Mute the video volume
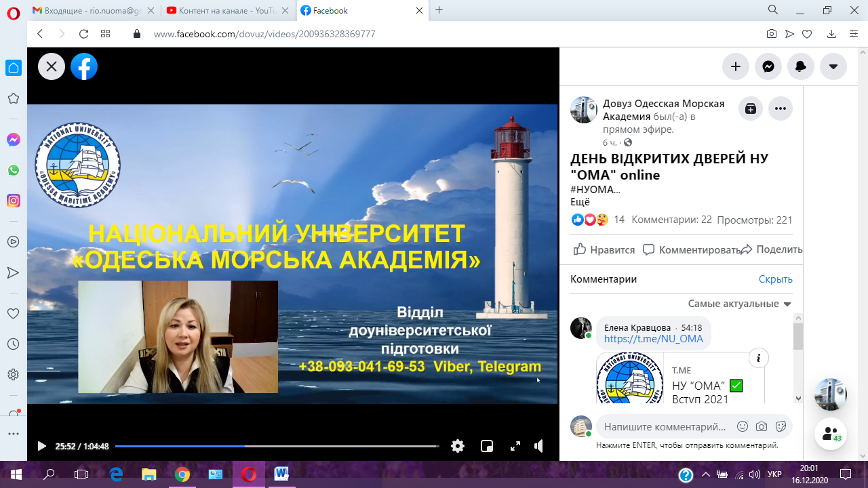 539,446
